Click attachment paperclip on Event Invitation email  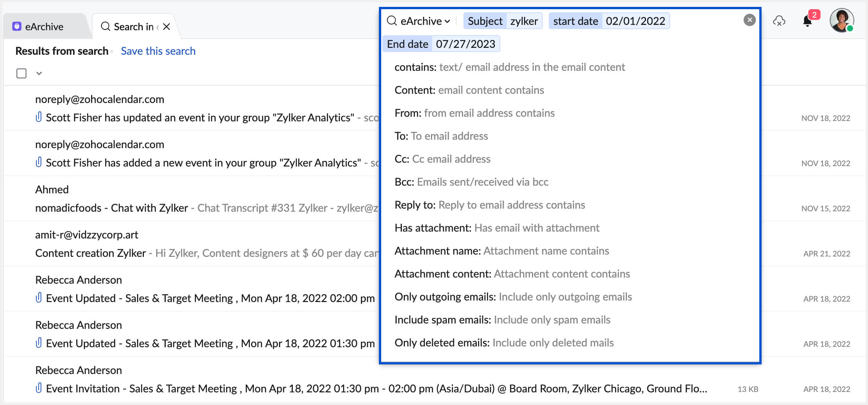pos(38,388)
